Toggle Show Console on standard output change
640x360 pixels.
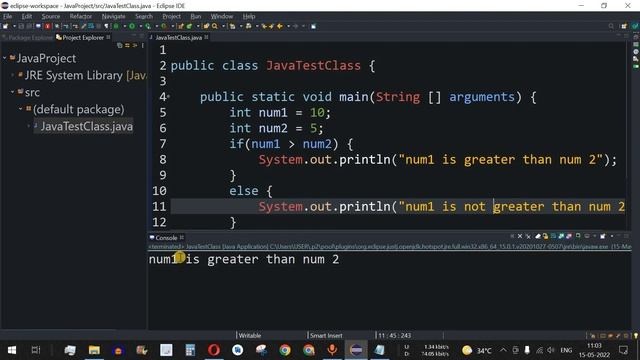pos(561,236)
